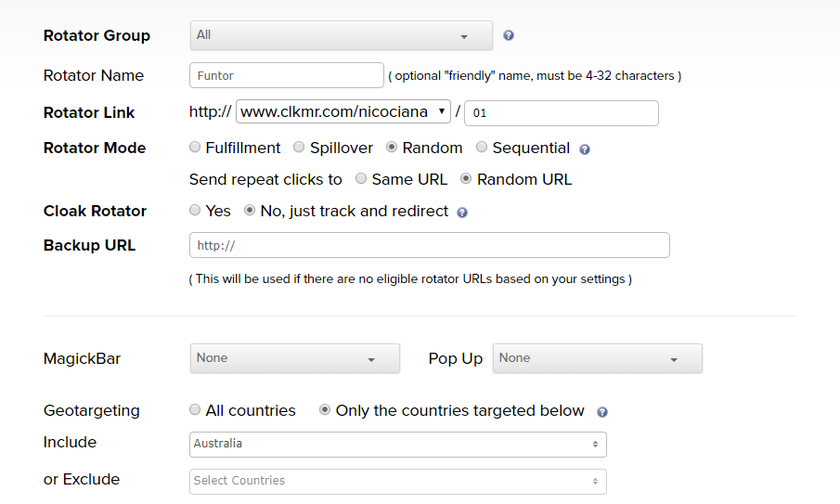
Task: Click the Backup URL input field
Action: pos(429,245)
